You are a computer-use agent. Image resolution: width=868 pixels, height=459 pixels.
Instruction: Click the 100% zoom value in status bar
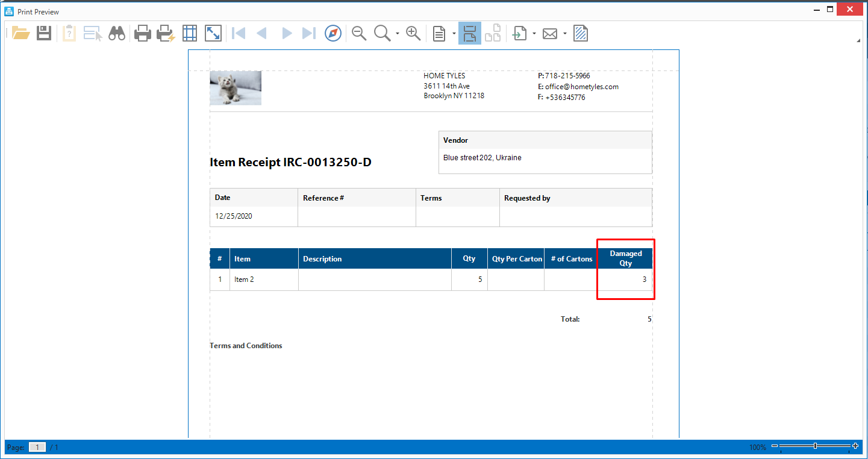point(758,448)
